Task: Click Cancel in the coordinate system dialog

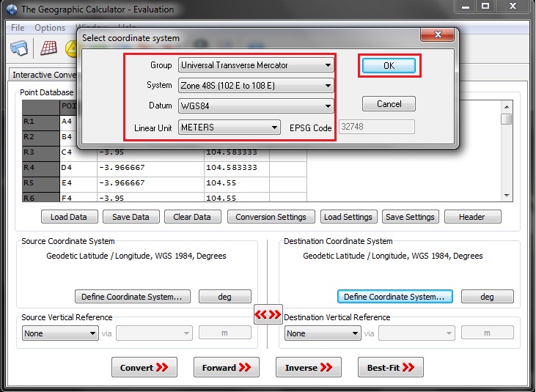Action: (x=389, y=104)
